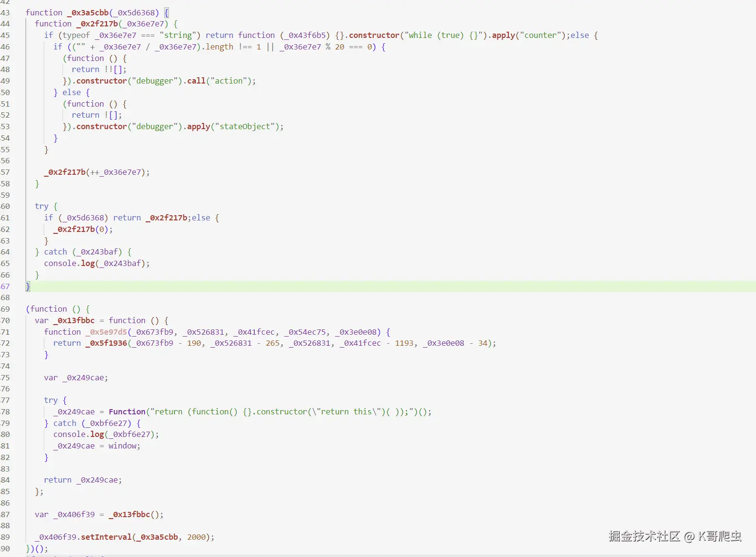Click the try keyword on line 60
756x557 pixels.
coord(42,206)
